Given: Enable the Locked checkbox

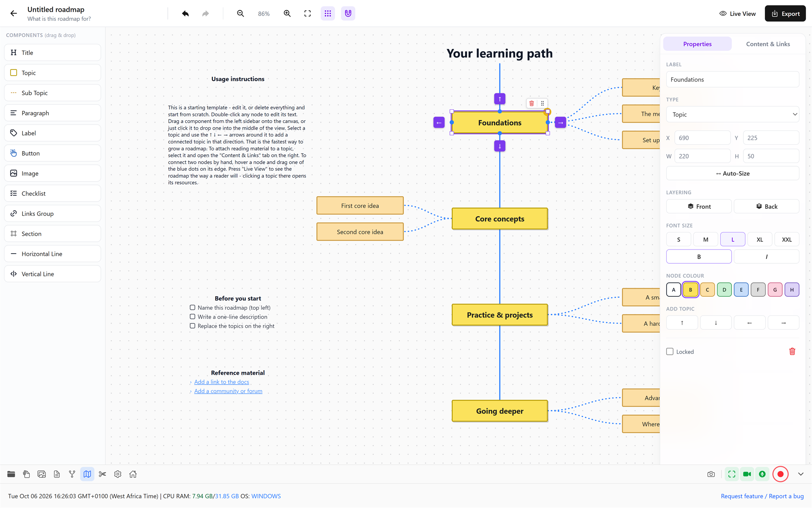Looking at the screenshot, I should 670,352.
